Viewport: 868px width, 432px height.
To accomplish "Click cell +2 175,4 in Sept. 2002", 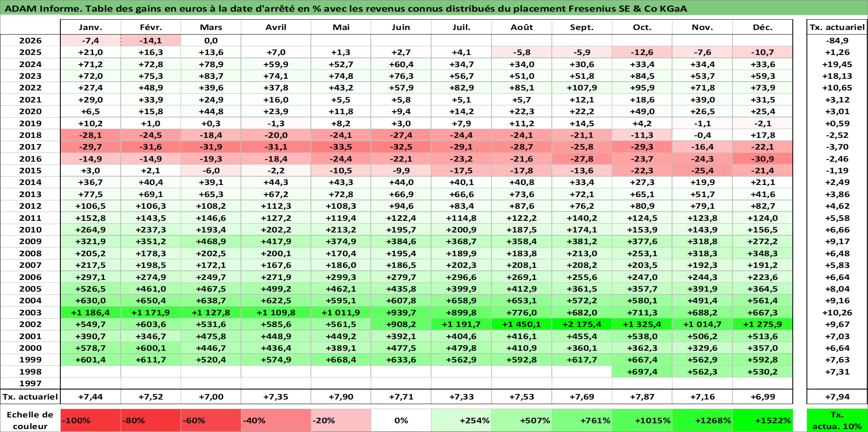I will 582,324.
